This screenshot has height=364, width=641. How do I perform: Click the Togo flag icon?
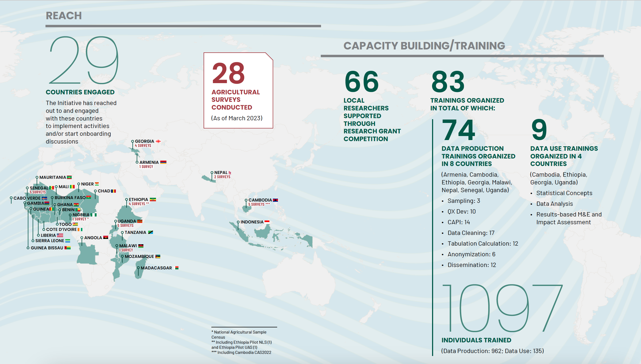pos(75,224)
